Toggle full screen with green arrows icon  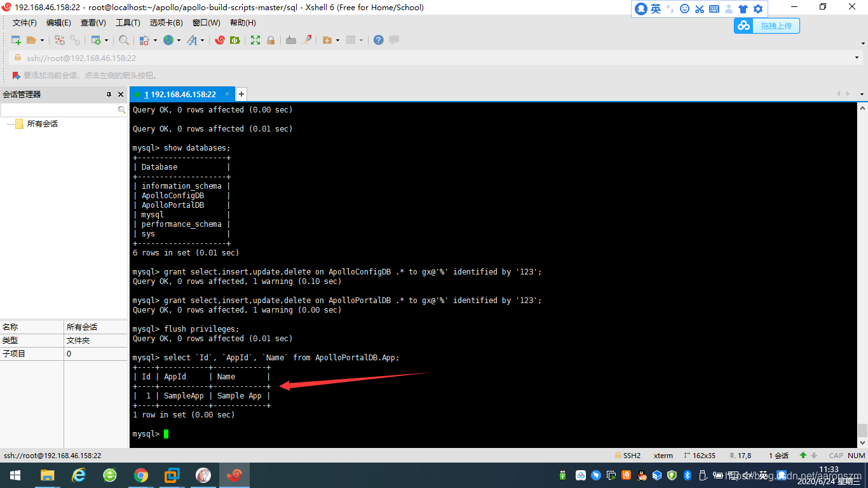[x=255, y=40]
